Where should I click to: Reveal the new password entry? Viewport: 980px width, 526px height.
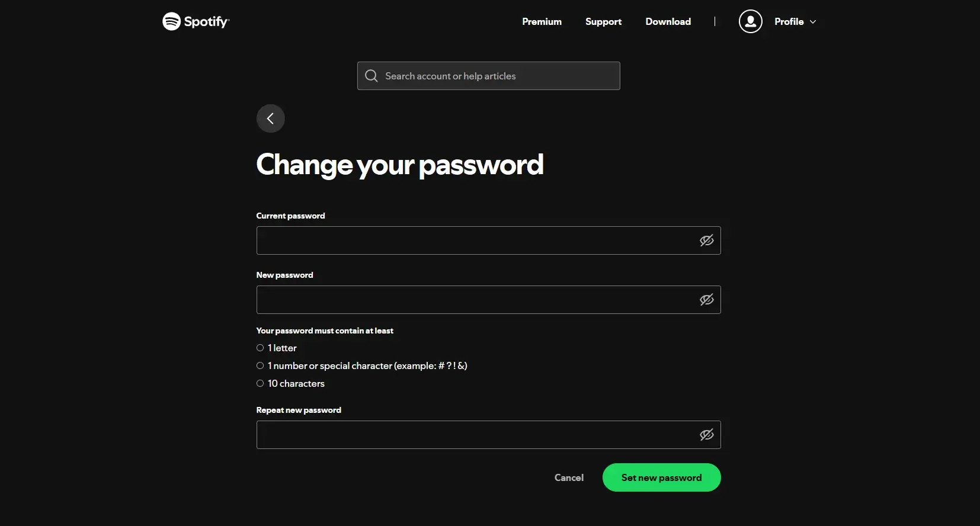tap(706, 300)
